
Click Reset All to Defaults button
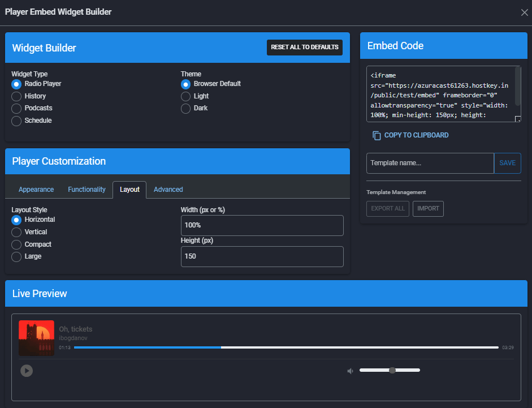pyautogui.click(x=304, y=48)
